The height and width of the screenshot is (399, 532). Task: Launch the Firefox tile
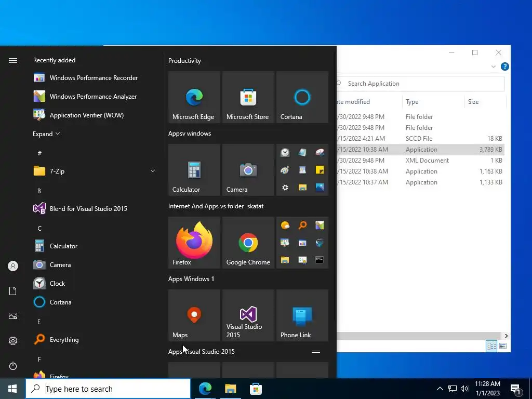coord(194,243)
